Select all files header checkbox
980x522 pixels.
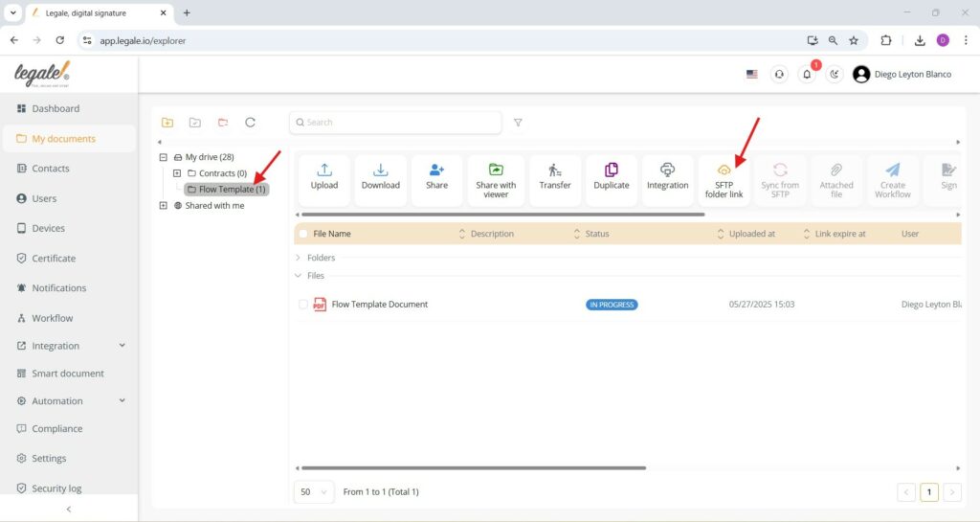tap(303, 234)
